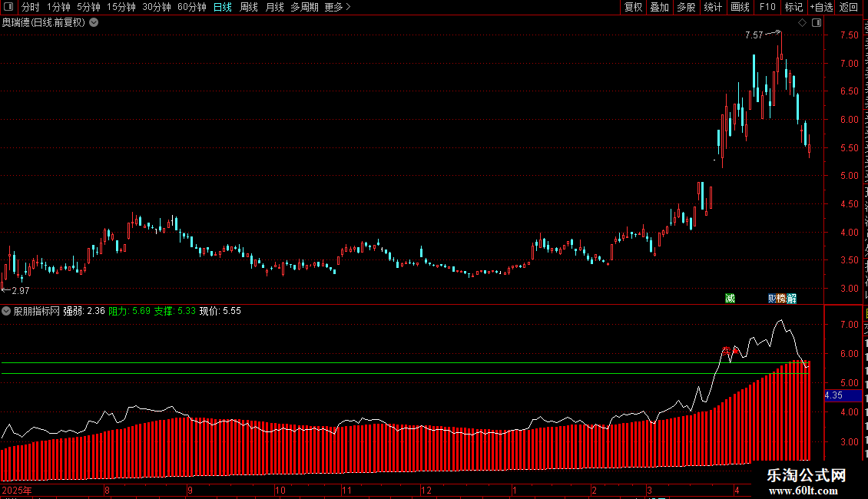Click the 7.57 high price label
Viewport: 868px width, 499px height.
tap(754, 35)
